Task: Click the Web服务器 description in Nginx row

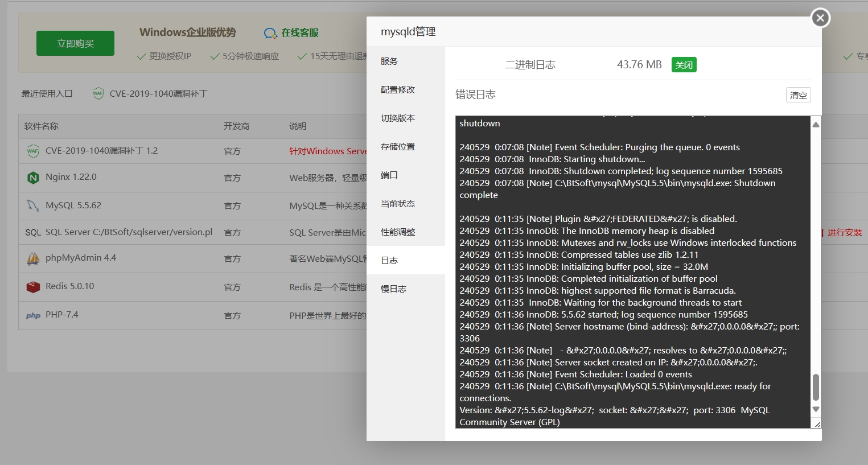Action: click(328, 178)
